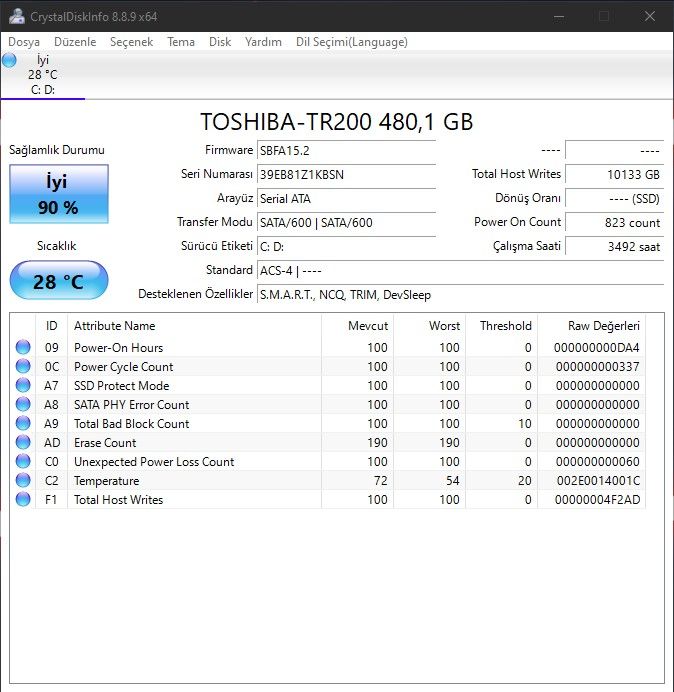Click the ID column header
This screenshot has height=692, width=674.
click(51, 326)
